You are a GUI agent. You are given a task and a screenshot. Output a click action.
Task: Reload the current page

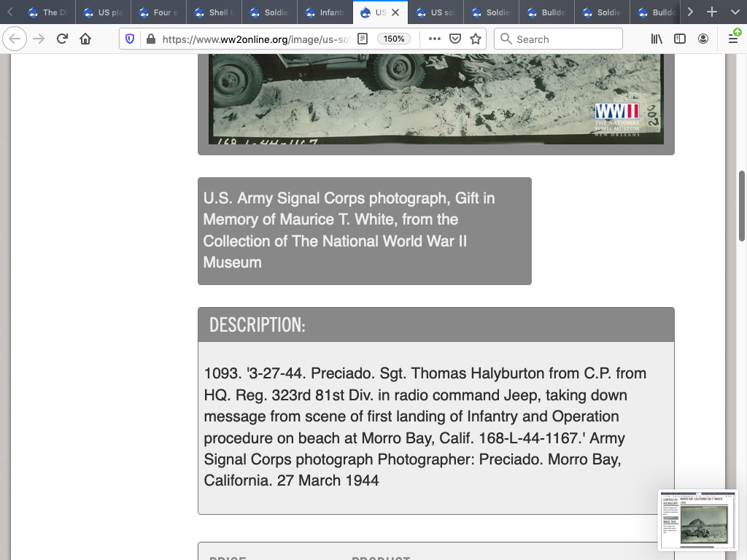[x=62, y=39]
